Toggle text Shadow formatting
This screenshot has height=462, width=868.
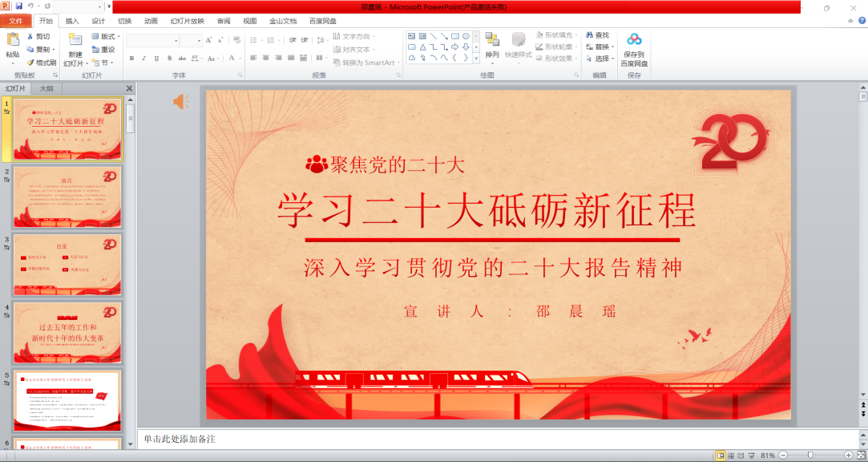(x=169, y=59)
